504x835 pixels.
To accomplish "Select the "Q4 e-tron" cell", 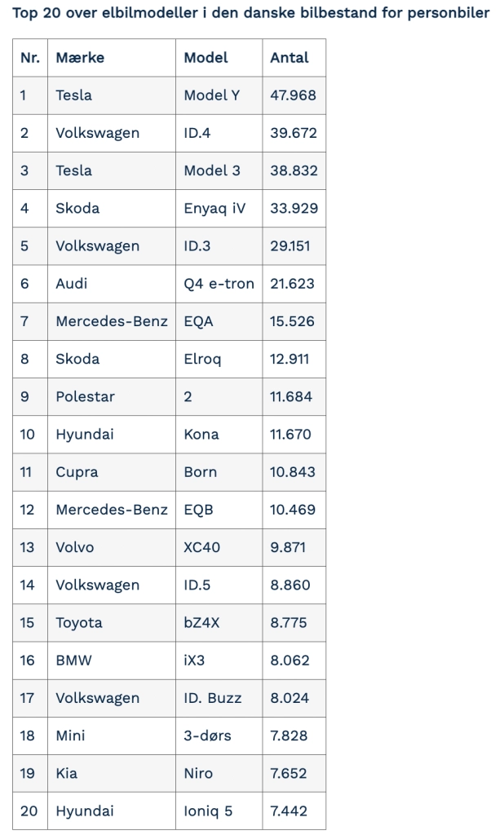I will pyautogui.click(x=219, y=284).
